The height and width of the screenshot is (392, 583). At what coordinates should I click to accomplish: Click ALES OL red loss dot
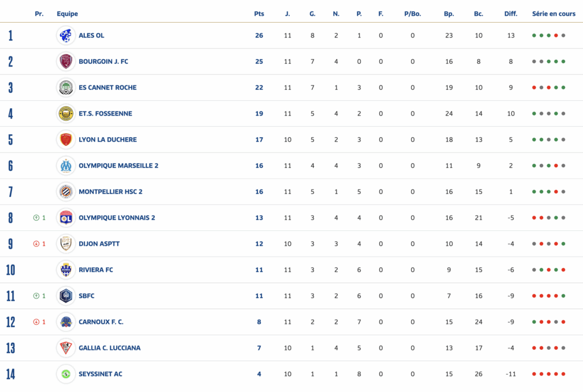556,35
